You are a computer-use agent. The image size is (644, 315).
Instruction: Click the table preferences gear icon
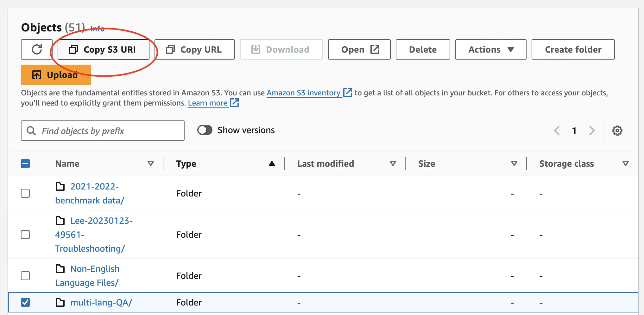(617, 131)
